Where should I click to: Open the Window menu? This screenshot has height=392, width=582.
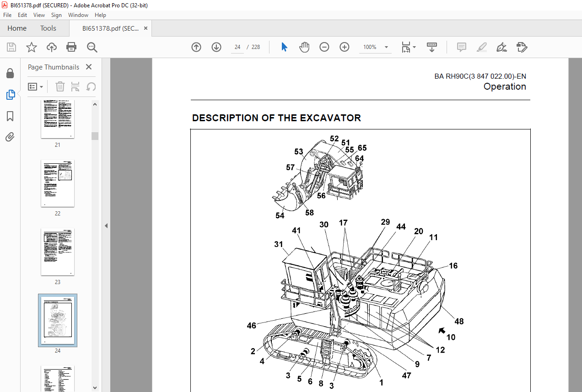78,15
